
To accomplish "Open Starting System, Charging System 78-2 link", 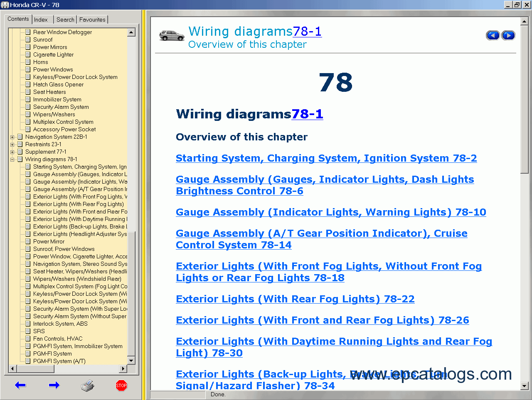I will click(326, 158).
